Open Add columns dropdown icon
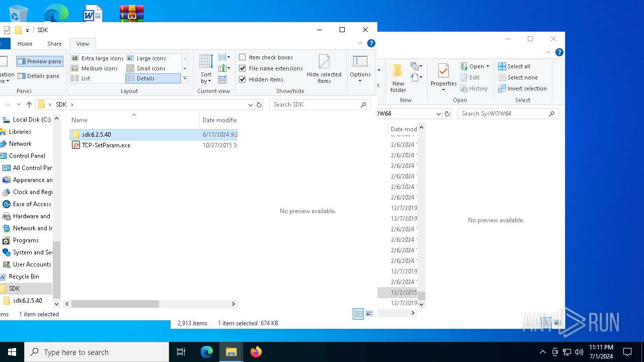This screenshot has height=362, width=644. (224, 68)
